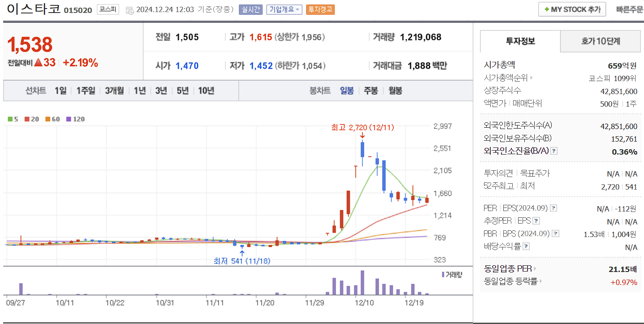Open the 기업개요 dropdown
The image size is (644, 324).
pos(284,9)
